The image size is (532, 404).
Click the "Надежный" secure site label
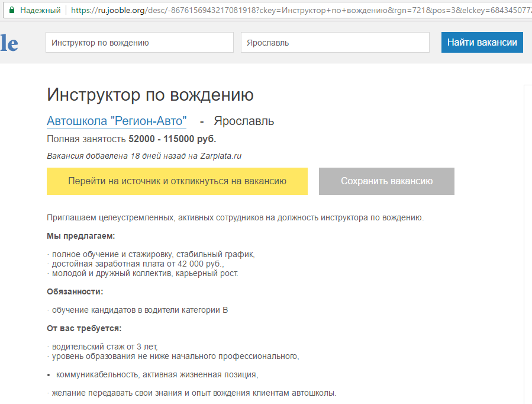(x=40, y=10)
